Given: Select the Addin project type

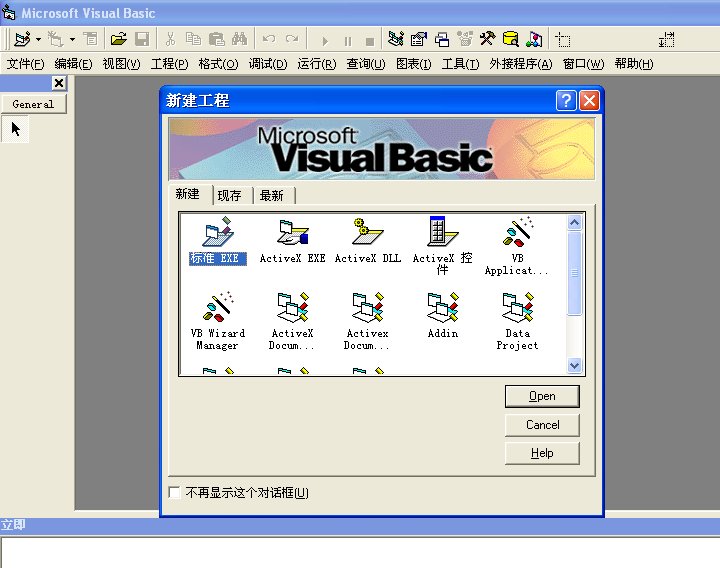Looking at the screenshot, I should (x=442, y=315).
